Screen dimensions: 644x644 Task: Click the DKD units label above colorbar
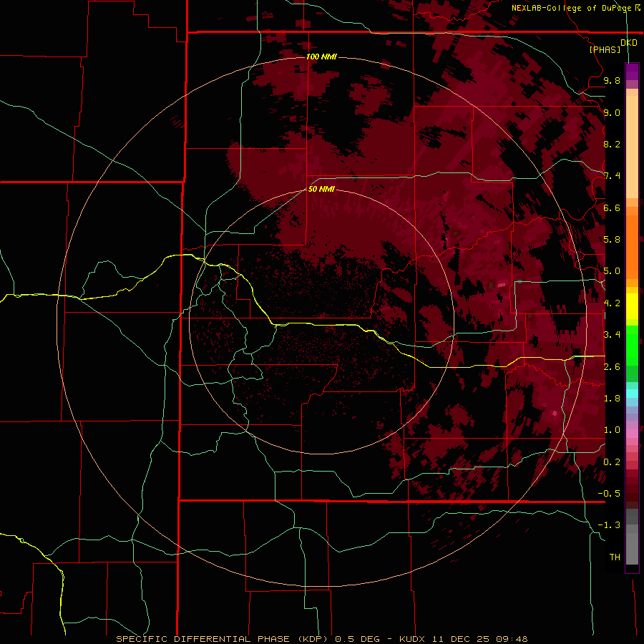(x=629, y=42)
